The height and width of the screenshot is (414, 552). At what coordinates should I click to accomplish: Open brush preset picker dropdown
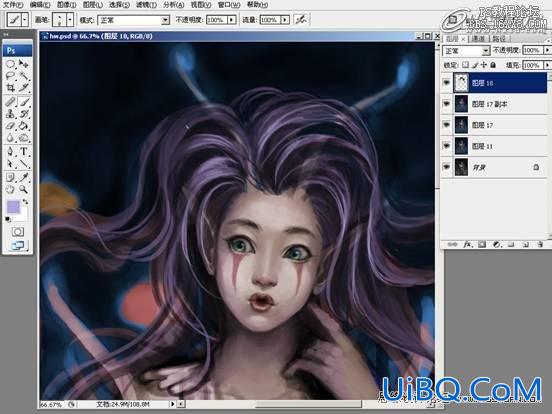(x=70, y=20)
